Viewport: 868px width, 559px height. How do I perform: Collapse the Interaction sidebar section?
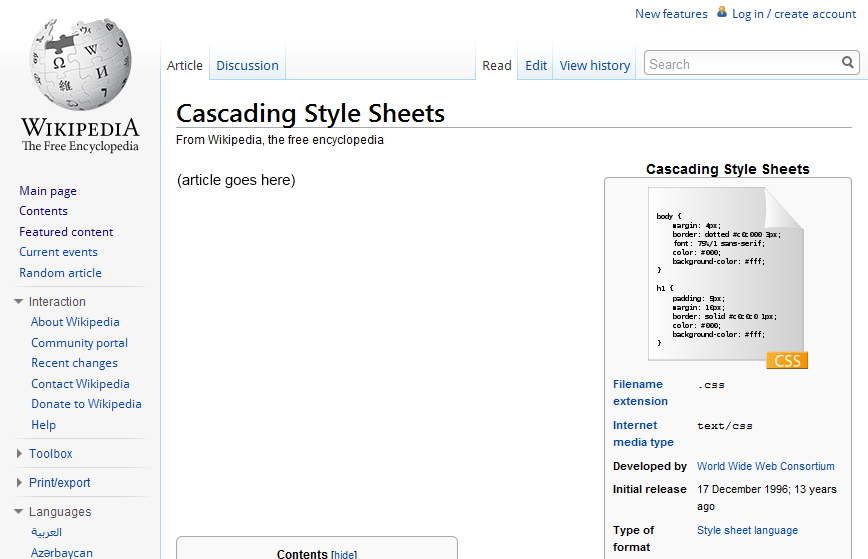[18, 302]
